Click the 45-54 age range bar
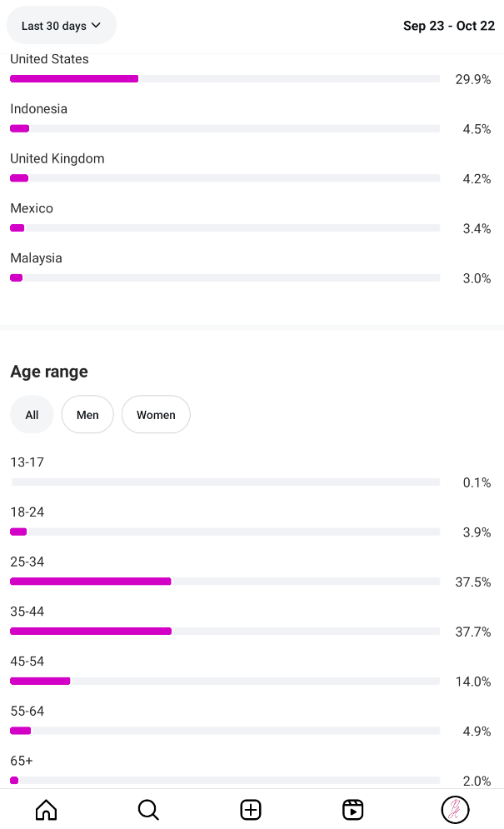Viewport: 504px width, 829px height. coord(224,682)
